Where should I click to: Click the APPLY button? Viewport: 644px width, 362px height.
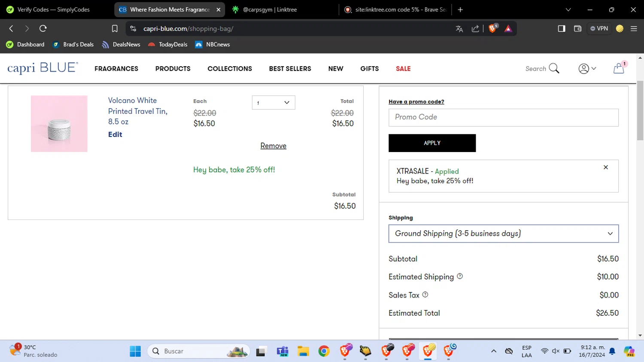point(432,143)
